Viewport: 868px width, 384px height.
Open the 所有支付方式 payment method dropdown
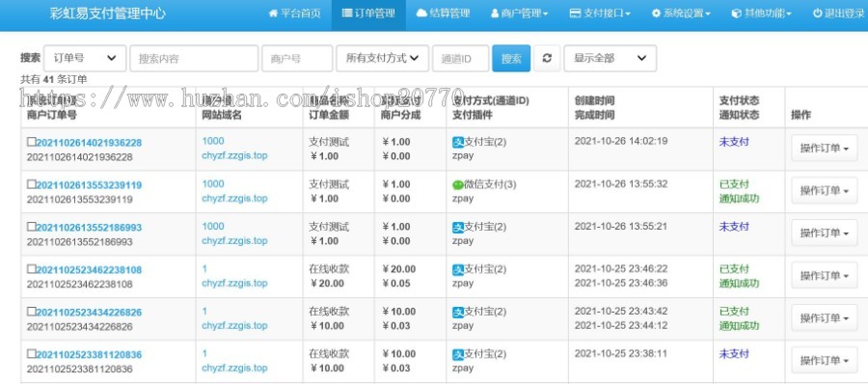382,58
